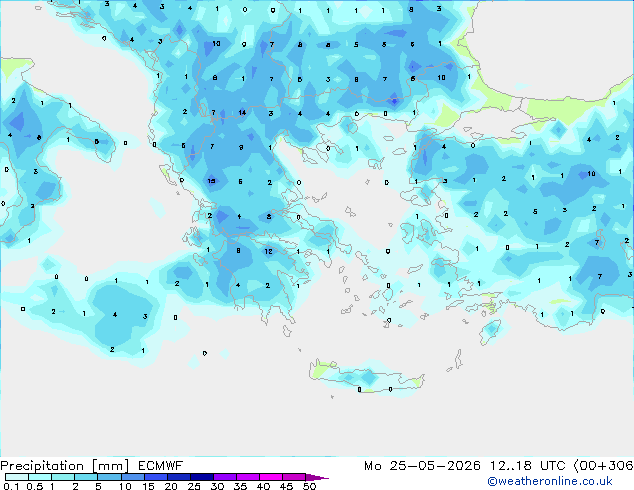Viewport: 634px width, 490px height.
Task: Click the '45' legend scale label
Action: click(x=286, y=486)
